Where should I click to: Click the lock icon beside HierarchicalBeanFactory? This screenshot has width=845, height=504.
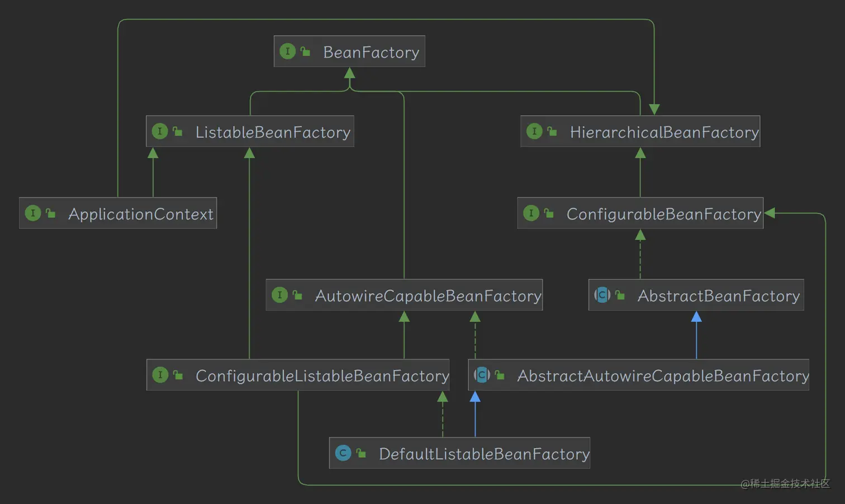[552, 131]
